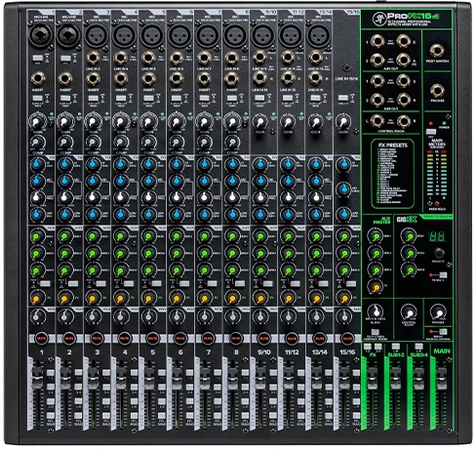Click the channel 6 fader cap

pos(177,378)
